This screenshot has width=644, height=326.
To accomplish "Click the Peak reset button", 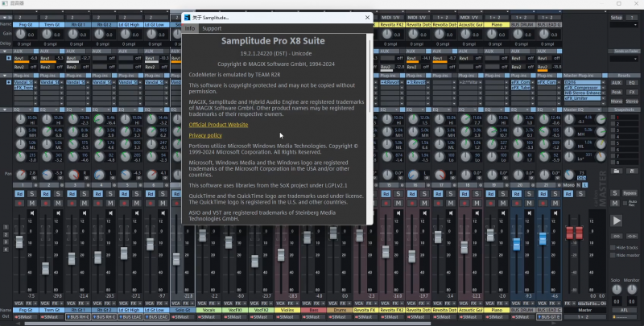I will click(x=617, y=92).
